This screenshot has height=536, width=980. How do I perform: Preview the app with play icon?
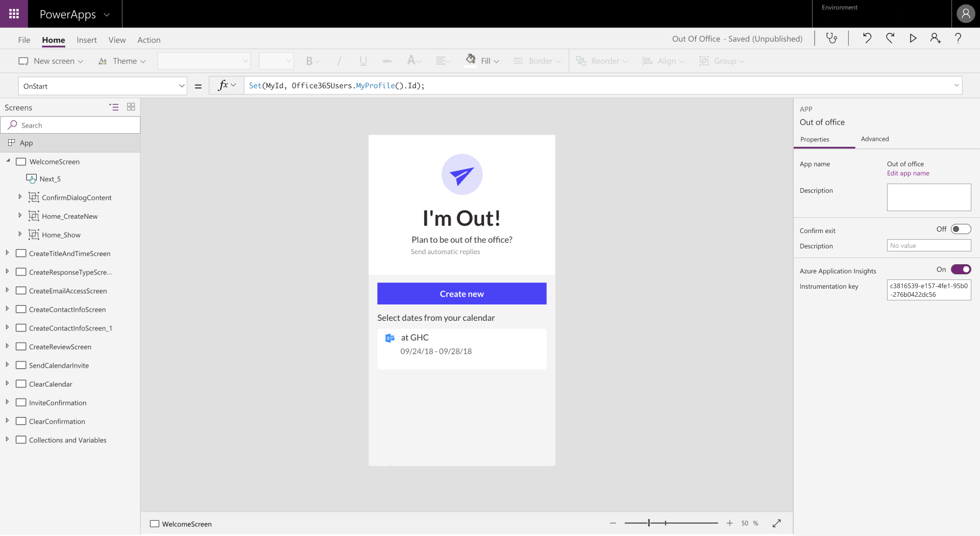(x=913, y=38)
